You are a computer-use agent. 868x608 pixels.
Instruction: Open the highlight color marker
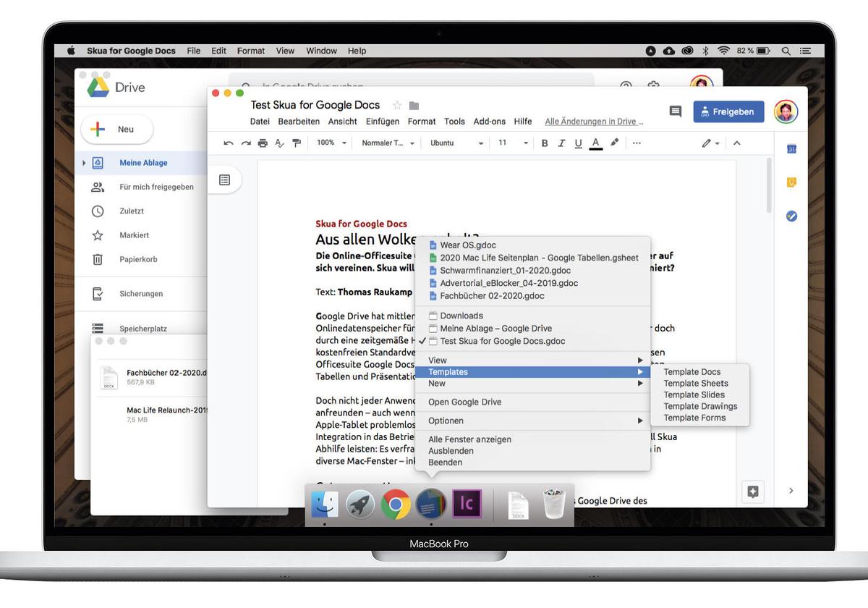coord(614,143)
